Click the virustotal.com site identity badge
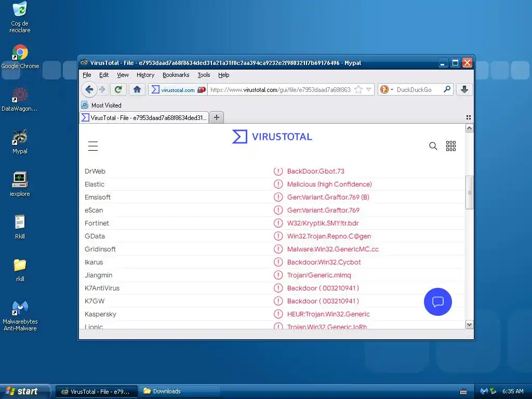This screenshot has width=532, height=399. pos(178,90)
